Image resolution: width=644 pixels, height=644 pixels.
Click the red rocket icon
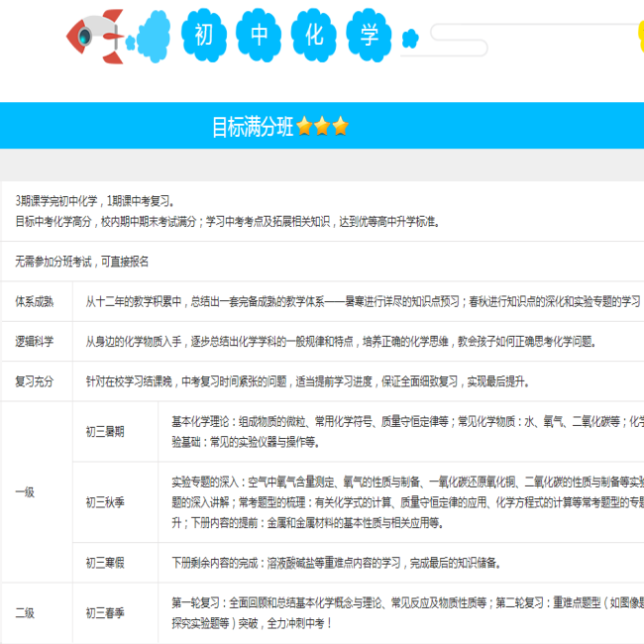pyautogui.click(x=96, y=37)
